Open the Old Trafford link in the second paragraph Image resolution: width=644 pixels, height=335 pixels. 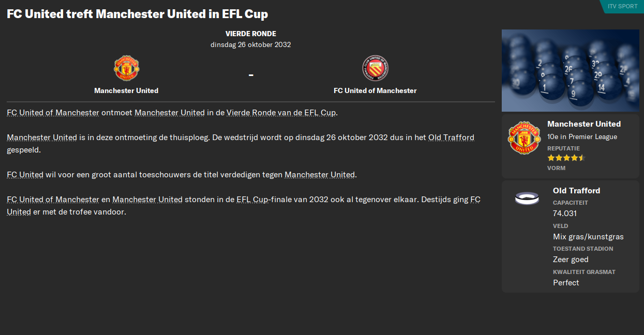[x=452, y=138]
